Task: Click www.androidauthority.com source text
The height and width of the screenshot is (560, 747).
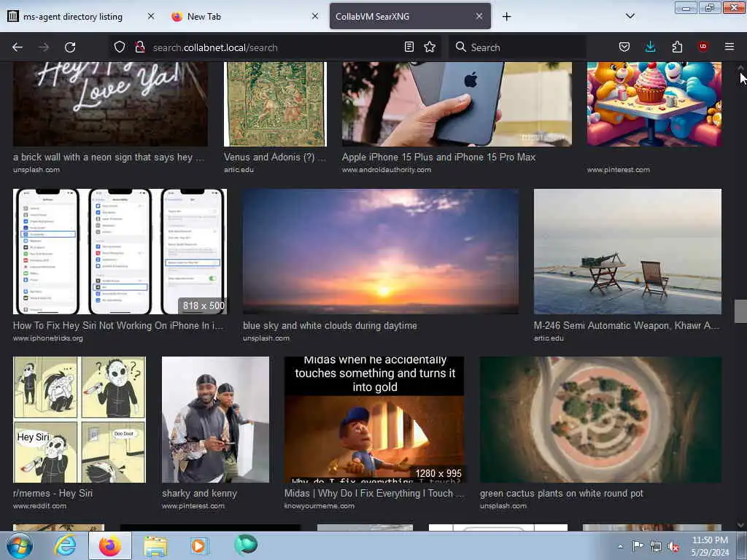Action: click(x=387, y=169)
